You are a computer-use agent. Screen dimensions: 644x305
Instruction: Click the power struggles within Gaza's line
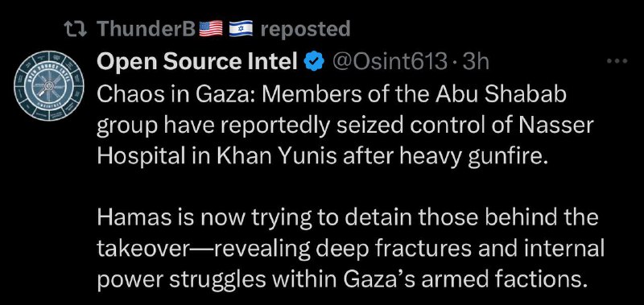[340, 280]
